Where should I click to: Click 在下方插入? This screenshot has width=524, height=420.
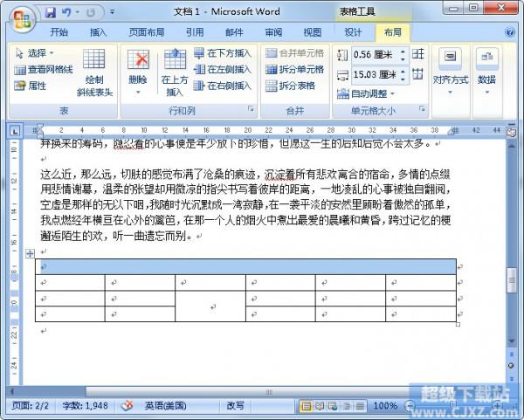coord(223,52)
